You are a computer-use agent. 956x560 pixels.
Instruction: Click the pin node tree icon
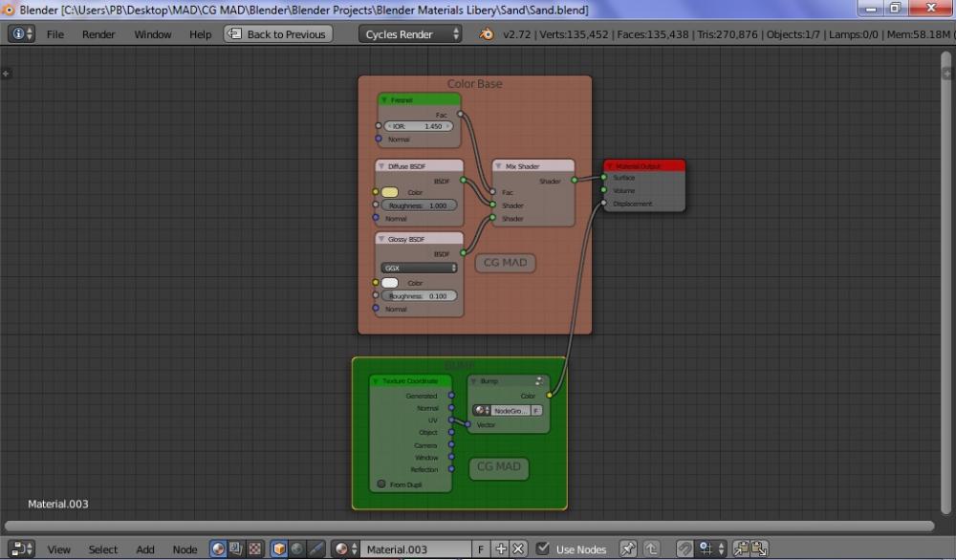628,549
